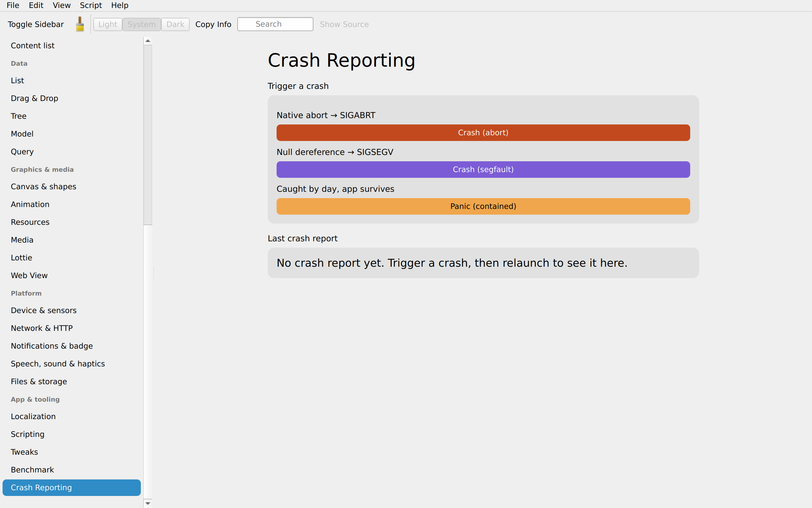Open the Drag & Drop page
The image size is (812, 508).
point(71,98)
